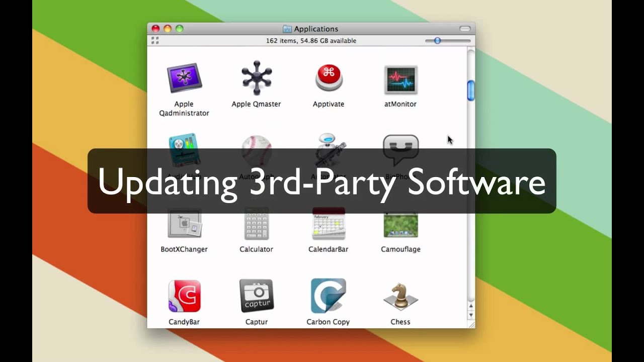Open the Calculator app icon

click(x=256, y=223)
